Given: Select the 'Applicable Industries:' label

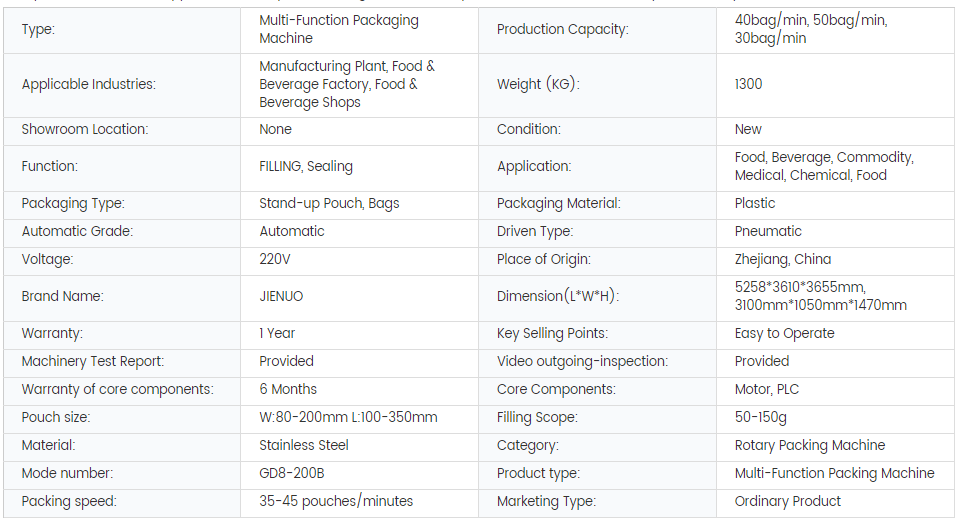Looking at the screenshot, I should pos(89,84).
